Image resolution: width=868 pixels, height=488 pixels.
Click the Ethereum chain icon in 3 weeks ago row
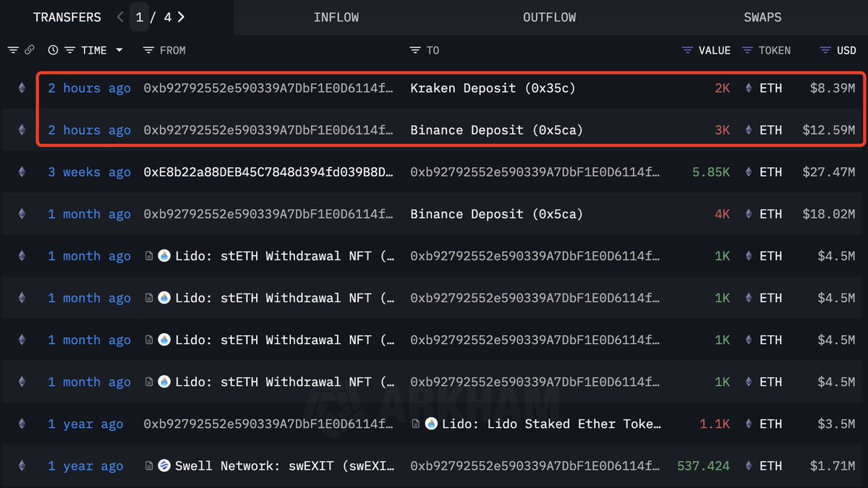21,172
